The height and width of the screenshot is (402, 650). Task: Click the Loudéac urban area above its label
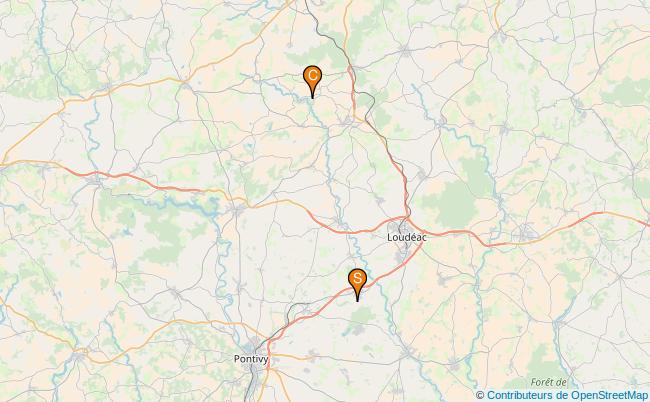(x=399, y=227)
